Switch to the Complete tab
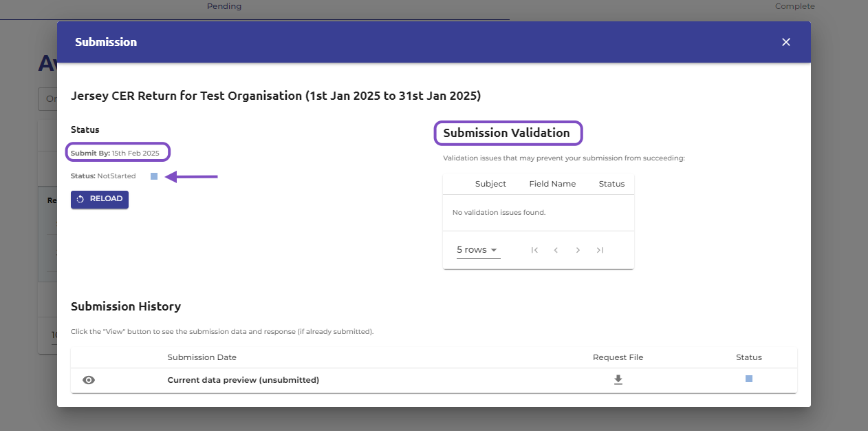This screenshot has height=431, width=868. click(794, 7)
